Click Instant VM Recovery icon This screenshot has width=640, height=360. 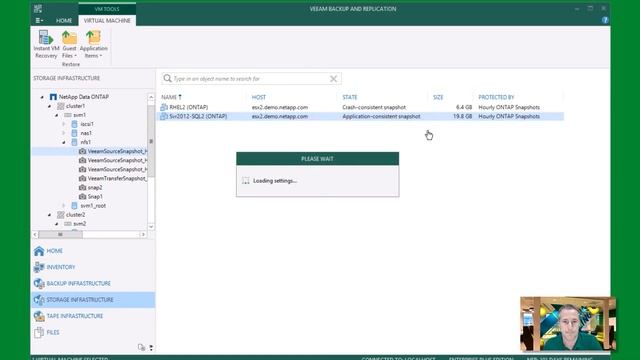tap(46, 38)
